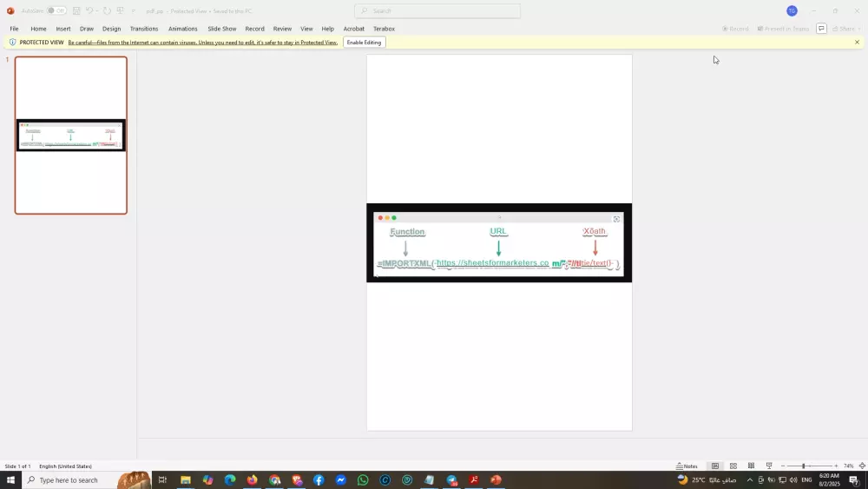Open WhatsApp from taskbar

click(363, 480)
